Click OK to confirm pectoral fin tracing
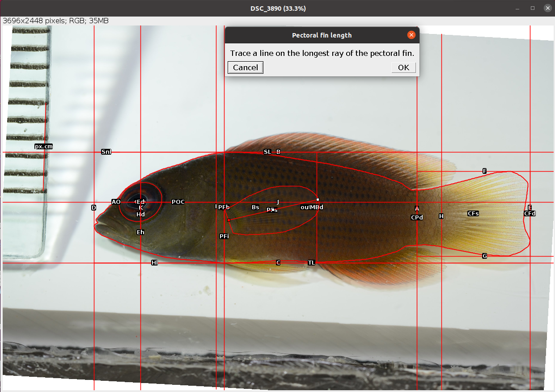 point(402,67)
